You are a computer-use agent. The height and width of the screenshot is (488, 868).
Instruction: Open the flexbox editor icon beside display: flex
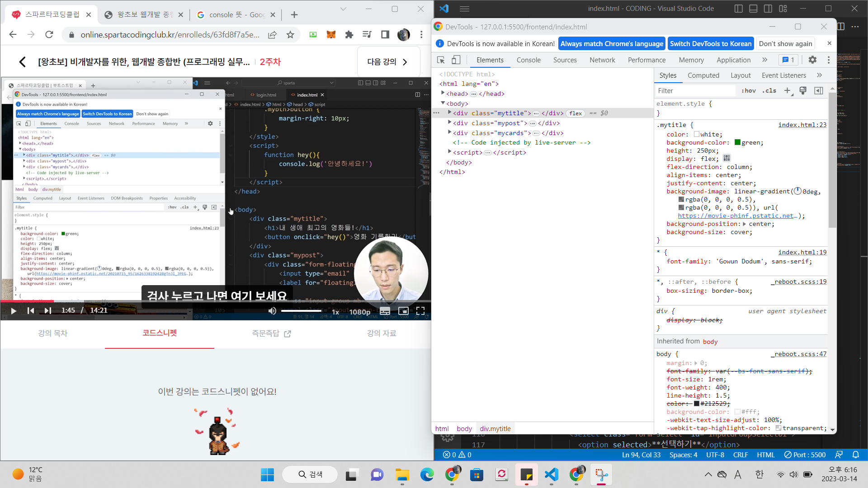pos(726,158)
